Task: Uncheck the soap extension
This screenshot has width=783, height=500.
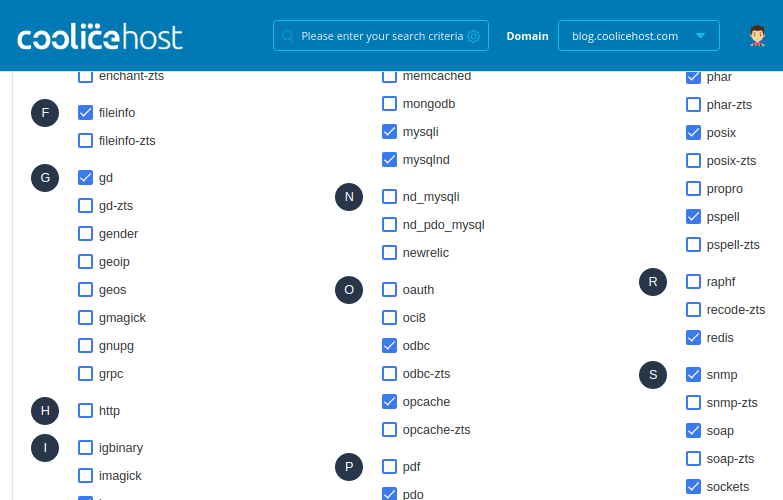Action: pos(694,431)
